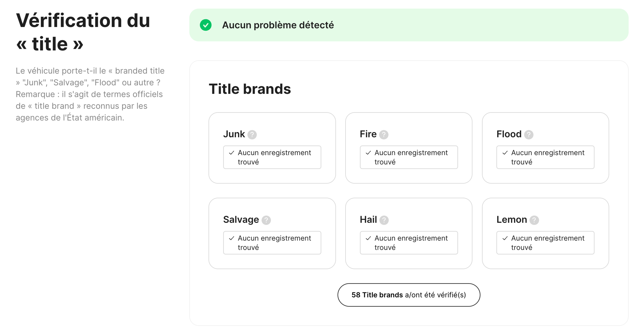Click the 'Title brands' section heading
The width and height of the screenshot is (644, 334).
point(250,89)
